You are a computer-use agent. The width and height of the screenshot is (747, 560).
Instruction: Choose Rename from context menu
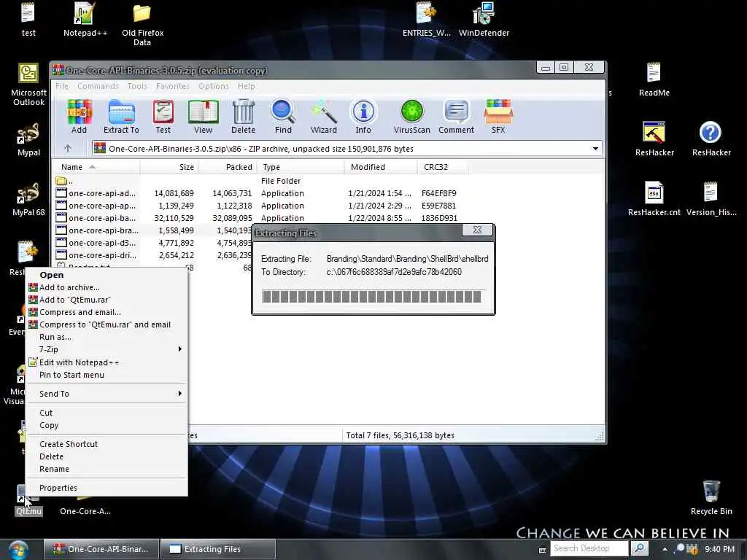pyautogui.click(x=105, y=469)
